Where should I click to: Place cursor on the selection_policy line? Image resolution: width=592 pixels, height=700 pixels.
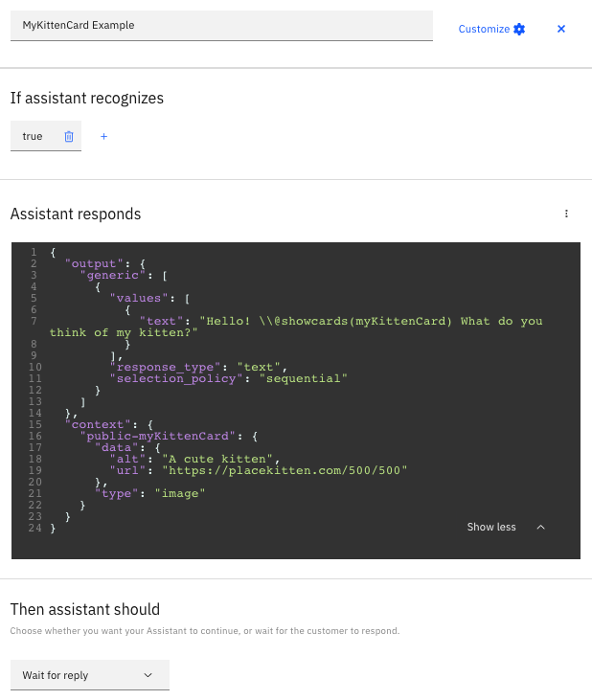[x=229, y=378]
